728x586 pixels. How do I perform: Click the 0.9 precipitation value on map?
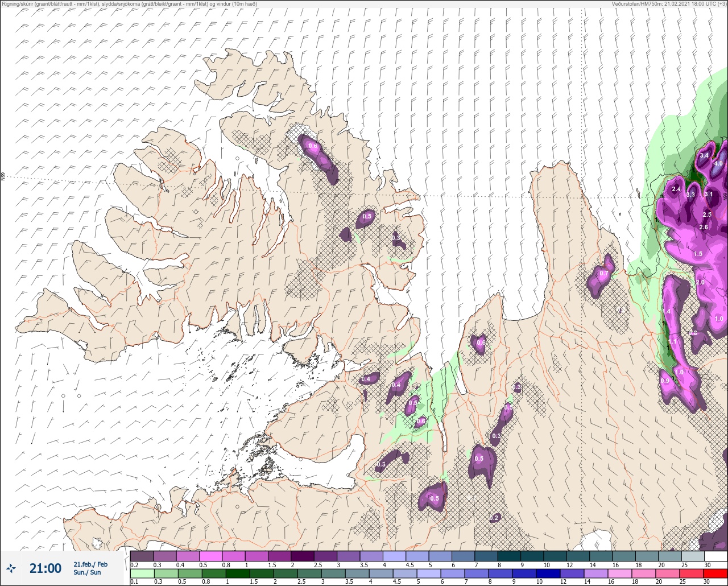point(664,381)
